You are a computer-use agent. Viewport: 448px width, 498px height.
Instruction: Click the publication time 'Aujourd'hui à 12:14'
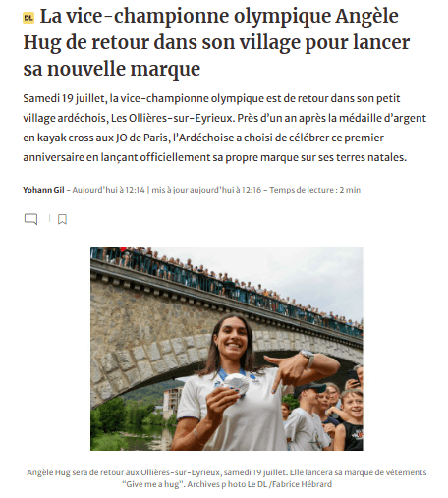tap(108, 190)
